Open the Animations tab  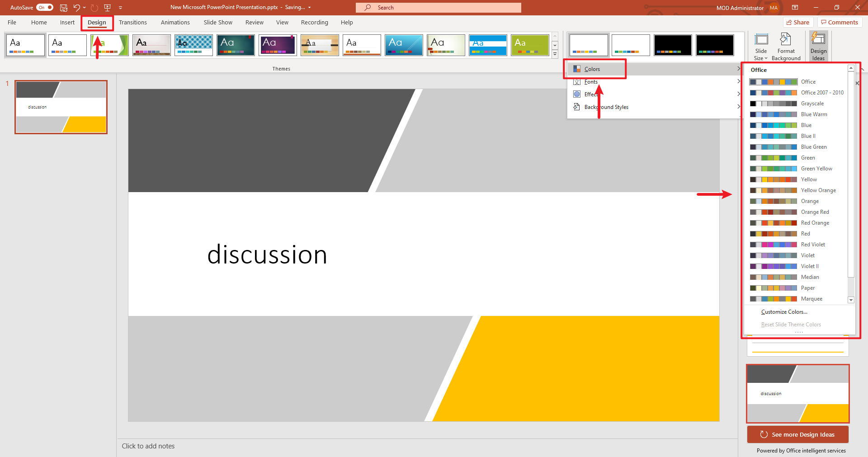(175, 23)
